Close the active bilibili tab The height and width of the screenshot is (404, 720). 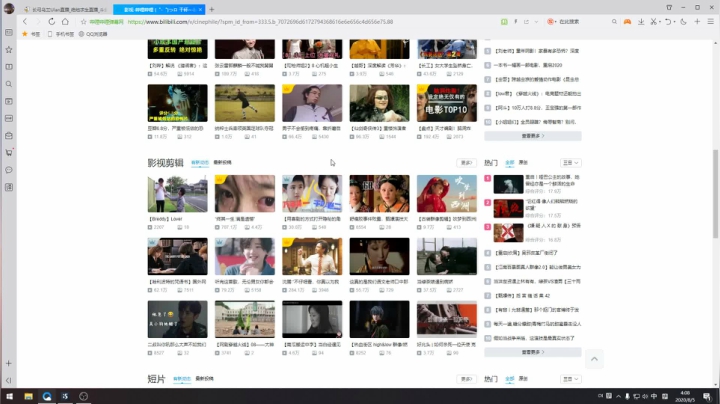point(201,9)
